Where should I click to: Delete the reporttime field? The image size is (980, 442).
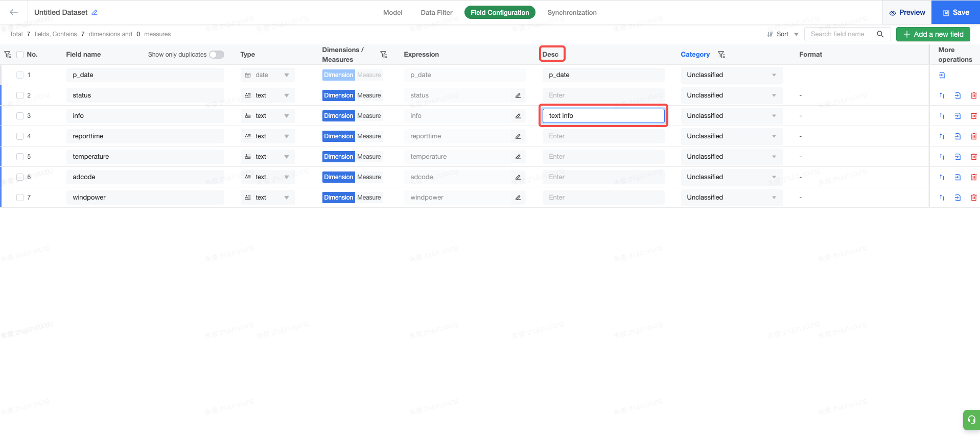pos(973,136)
